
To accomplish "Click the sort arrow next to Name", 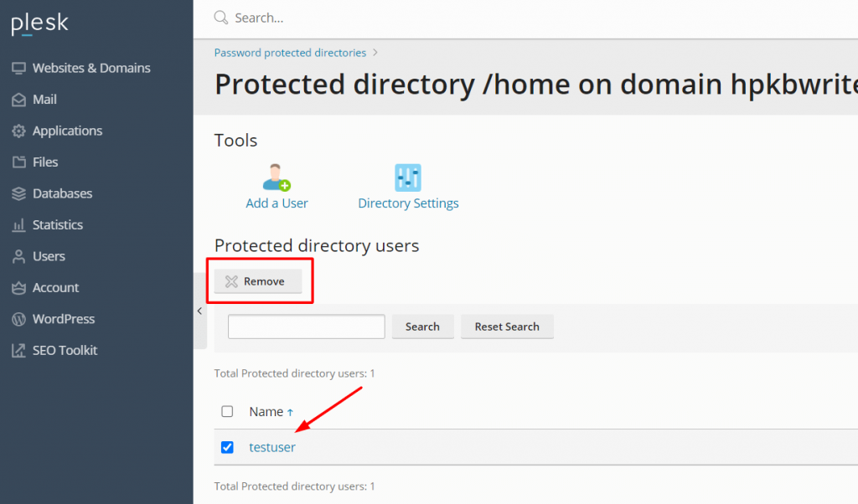I will [291, 411].
